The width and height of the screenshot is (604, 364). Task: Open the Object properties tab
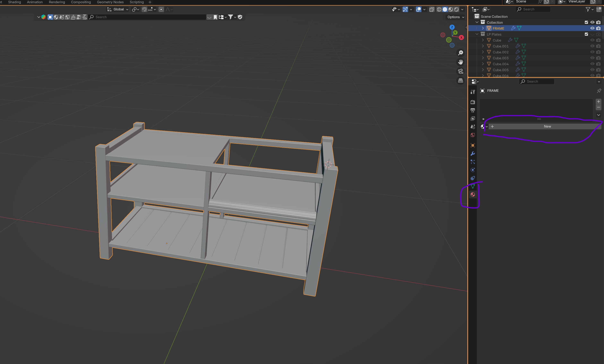[473, 145]
